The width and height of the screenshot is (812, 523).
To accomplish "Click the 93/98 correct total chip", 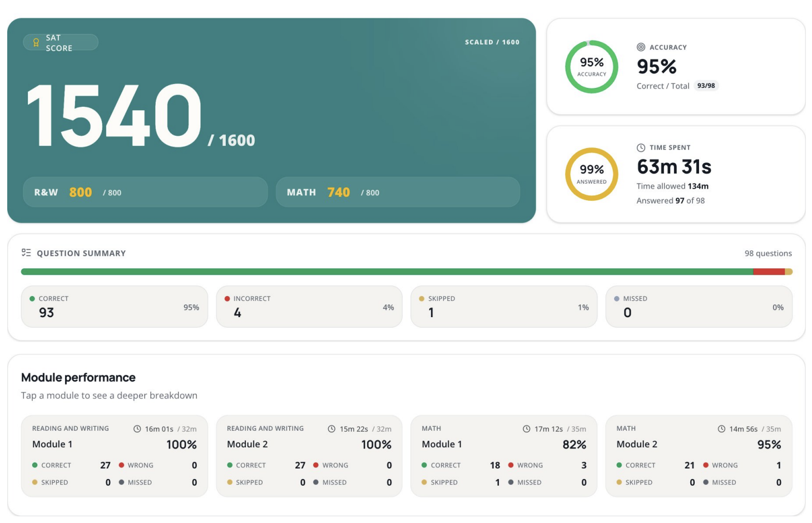I will click(706, 86).
